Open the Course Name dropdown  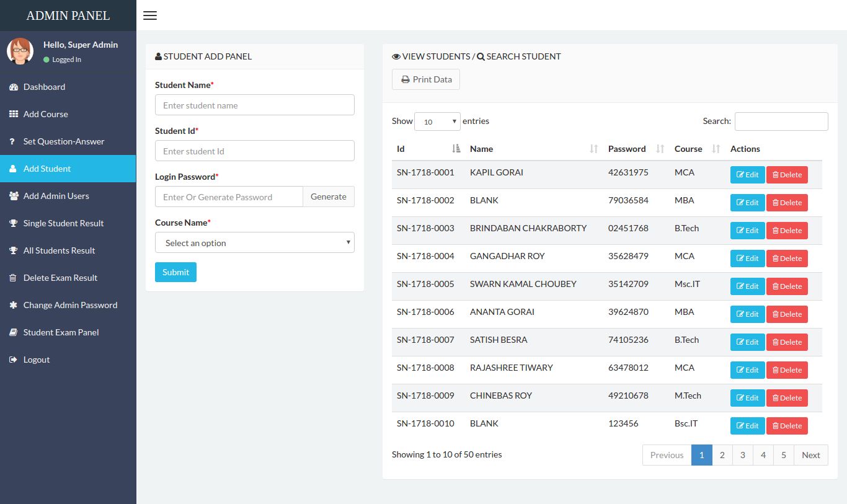(255, 243)
